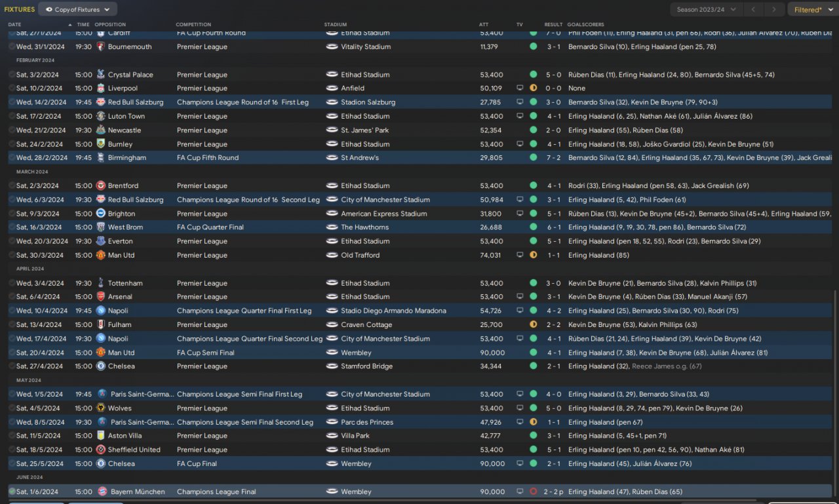Sort by the Stadium column header
Screen dimensions: 839x504
point(336,25)
